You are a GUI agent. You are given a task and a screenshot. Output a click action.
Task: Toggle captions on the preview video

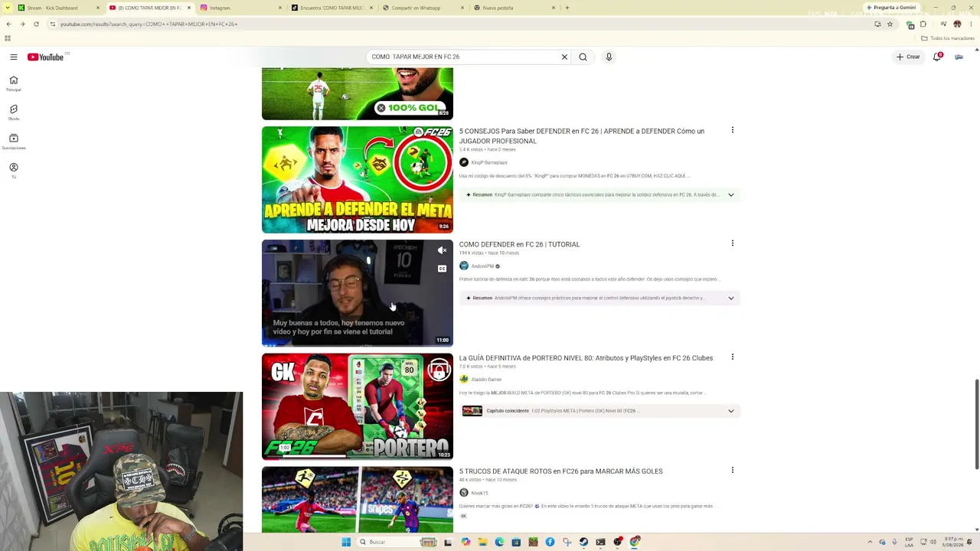pos(442,269)
